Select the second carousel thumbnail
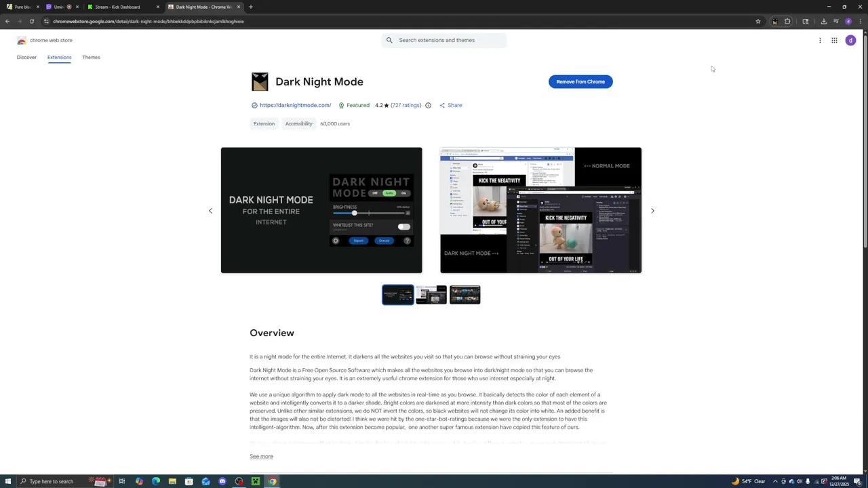Viewport: 868px width, 488px height. [x=431, y=295]
